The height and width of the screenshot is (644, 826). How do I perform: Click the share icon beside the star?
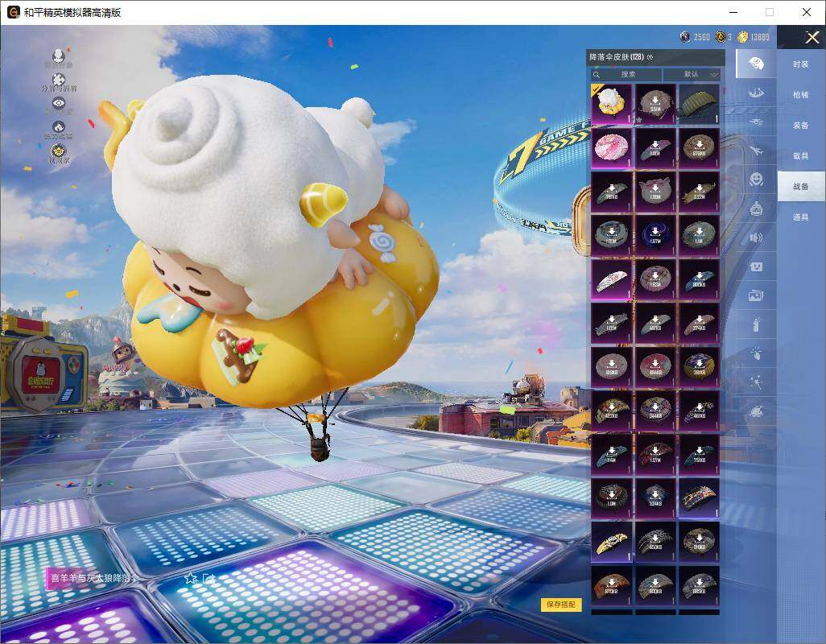(208, 579)
